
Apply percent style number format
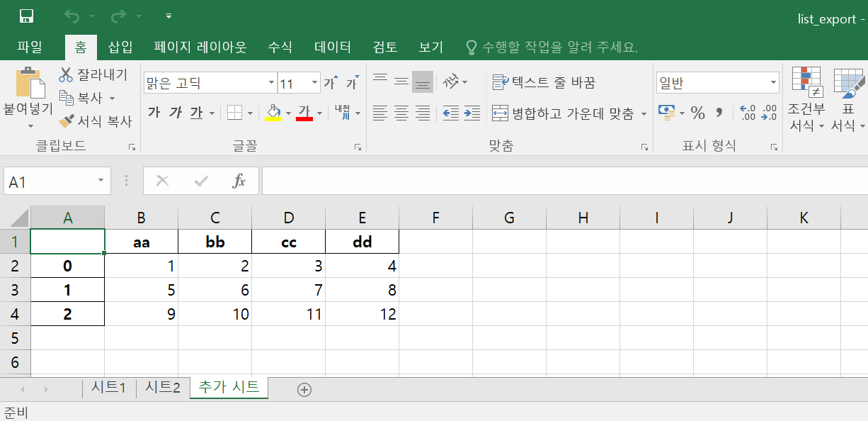point(698,113)
